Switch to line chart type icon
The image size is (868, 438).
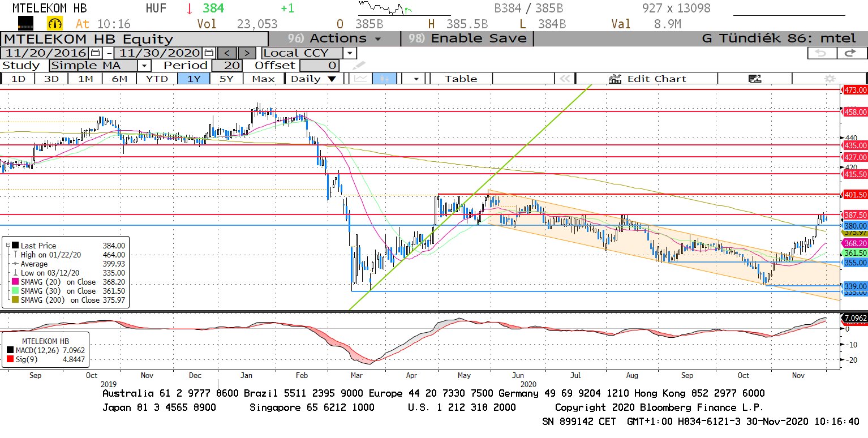(x=359, y=79)
